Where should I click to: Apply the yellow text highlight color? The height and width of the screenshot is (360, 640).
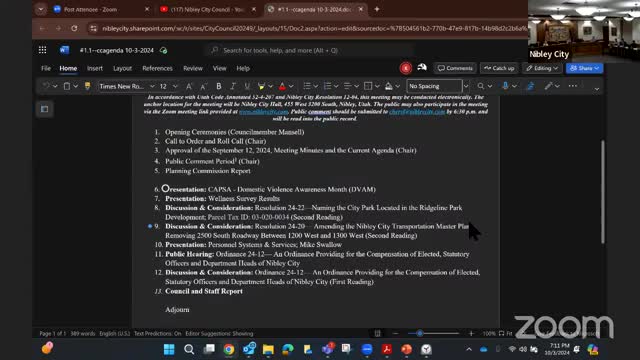[x=261, y=86]
